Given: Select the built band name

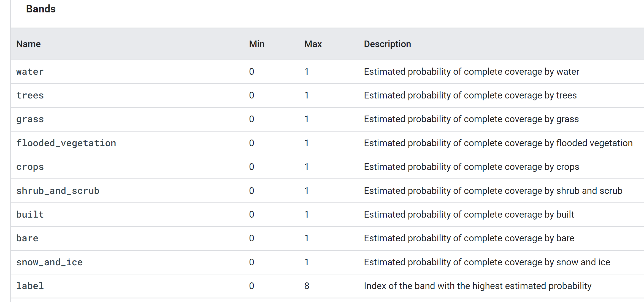Looking at the screenshot, I should tap(30, 215).
